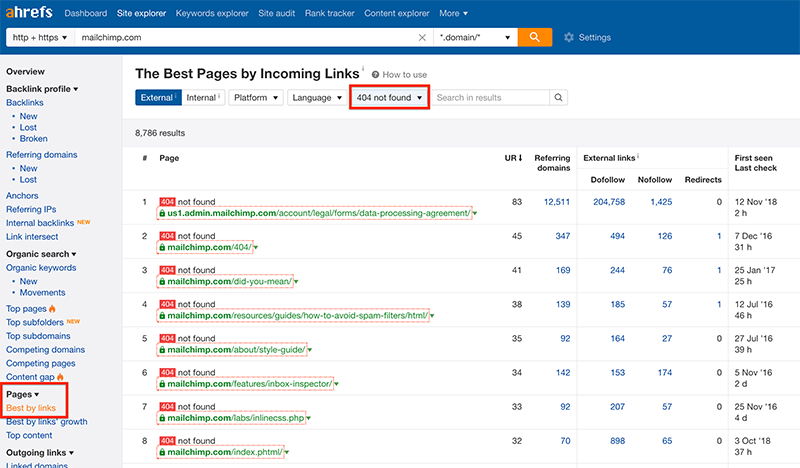Image resolution: width=800 pixels, height=468 pixels.
Task: Open the More menu in the top navigation
Action: (454, 13)
